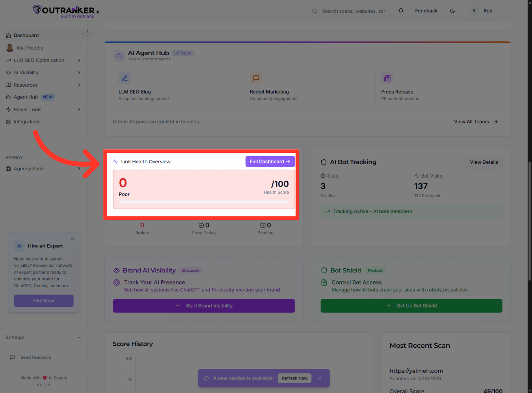Open the notifications bell
The image size is (532, 393).
401,11
